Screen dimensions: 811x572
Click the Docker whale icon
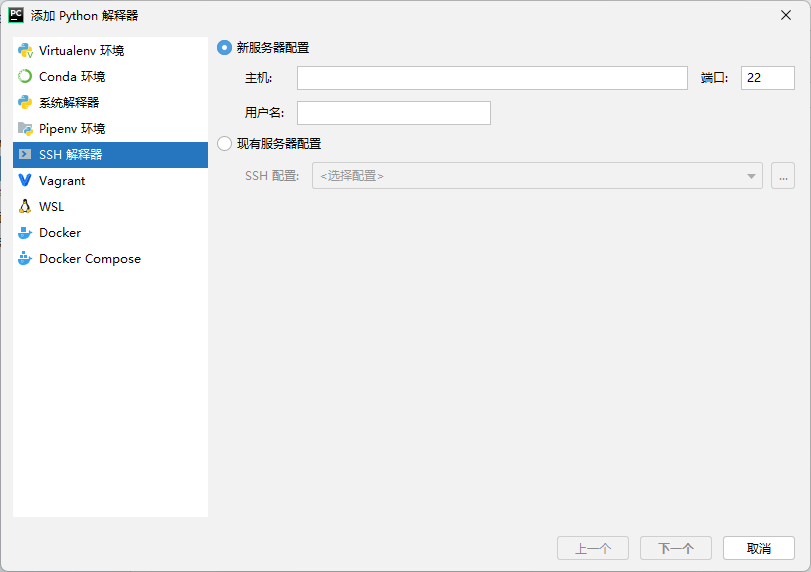pos(25,233)
